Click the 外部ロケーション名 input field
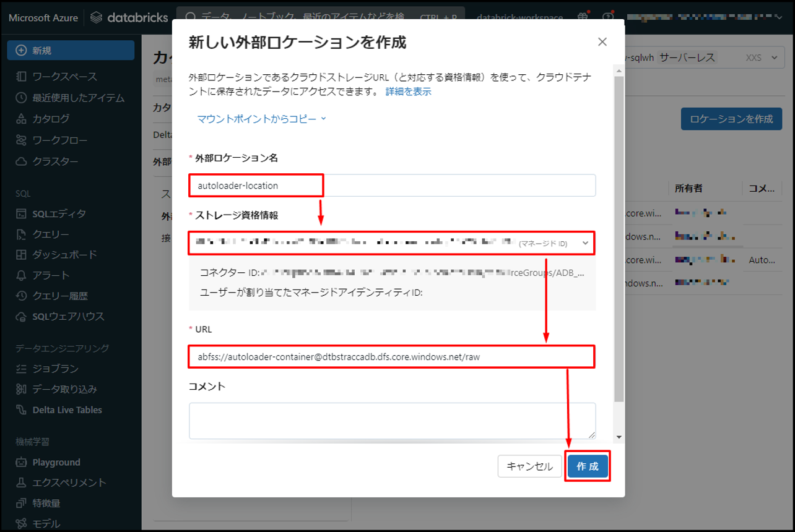 pyautogui.click(x=393, y=186)
